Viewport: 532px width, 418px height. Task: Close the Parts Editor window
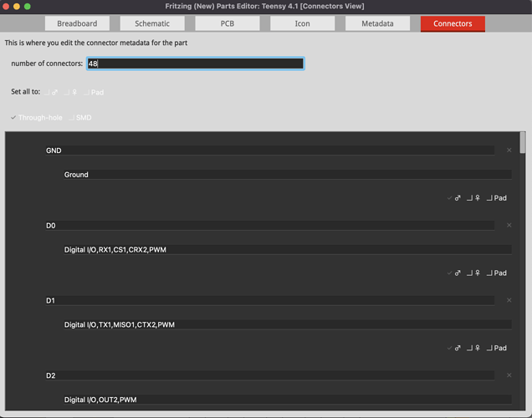6,7
